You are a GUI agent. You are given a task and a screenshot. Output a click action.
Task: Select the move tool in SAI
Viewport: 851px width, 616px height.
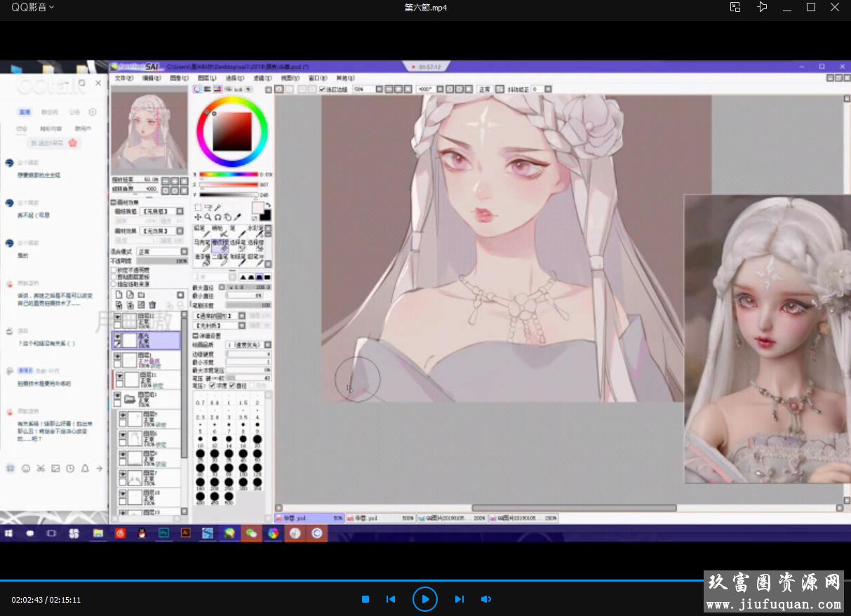199,217
